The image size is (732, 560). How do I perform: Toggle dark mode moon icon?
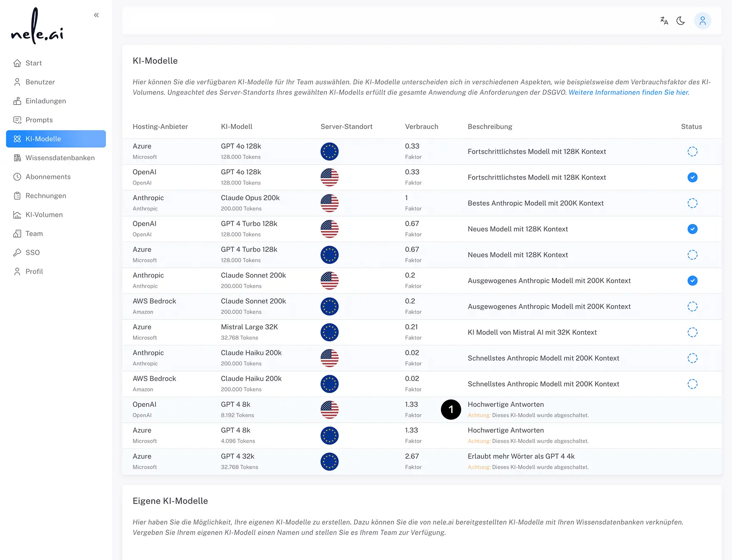click(681, 21)
